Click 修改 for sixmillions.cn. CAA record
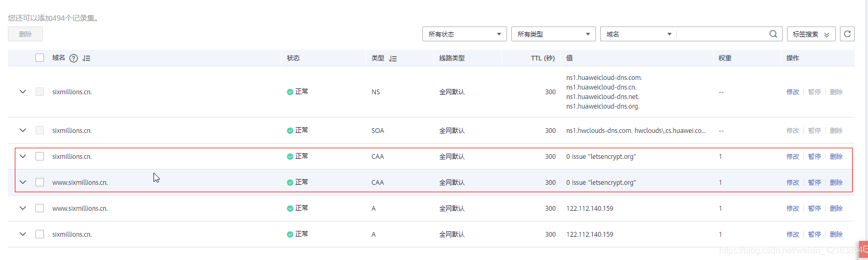868x260 pixels. (x=793, y=157)
